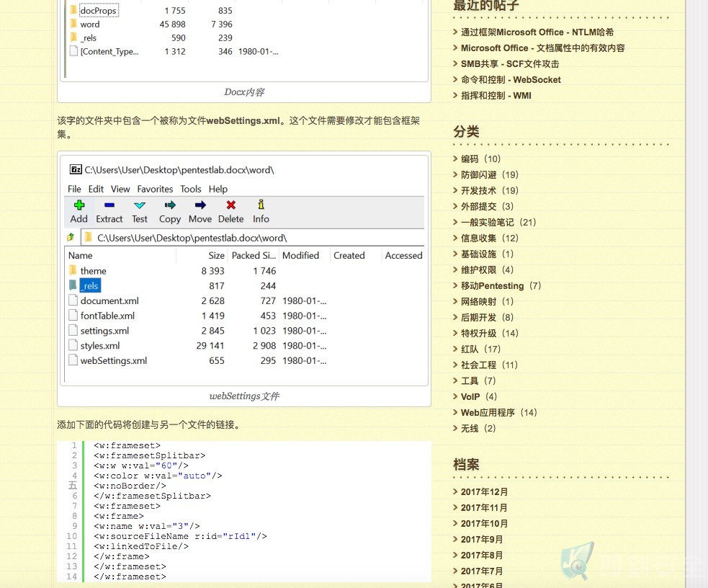The image size is (708, 588).
Task: Select the settings.xml file name
Action: click(x=104, y=331)
